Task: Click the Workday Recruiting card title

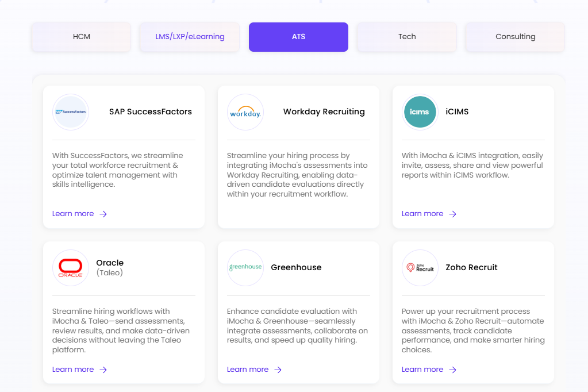Action: [x=324, y=112]
